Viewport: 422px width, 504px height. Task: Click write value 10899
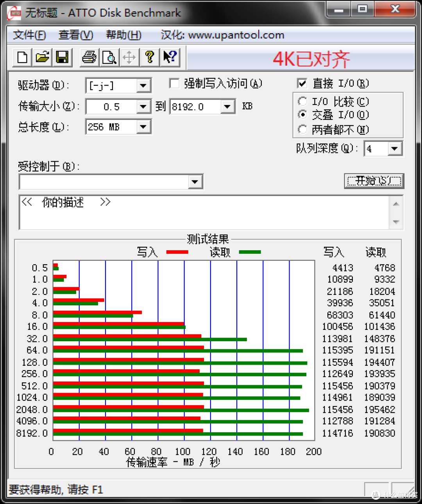[340, 279]
